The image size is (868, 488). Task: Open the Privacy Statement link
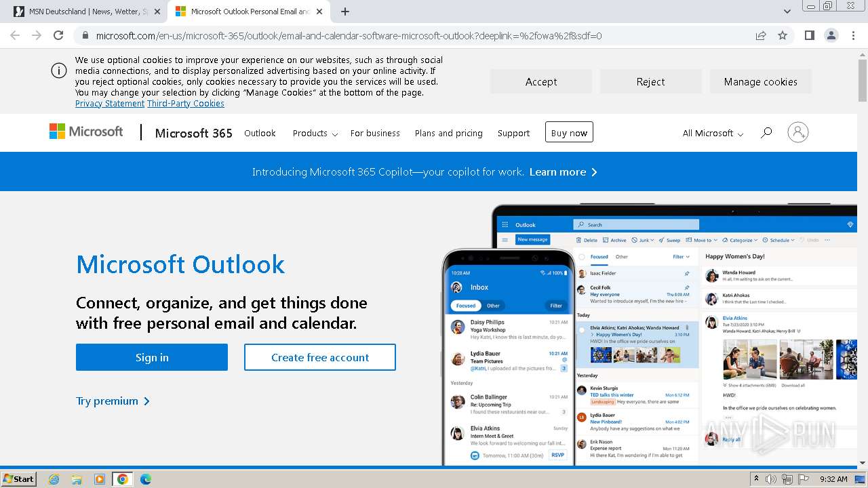[x=110, y=104]
